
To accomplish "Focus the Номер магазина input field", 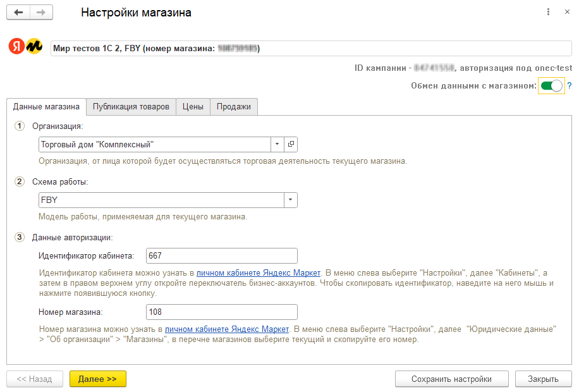I will pos(221,312).
